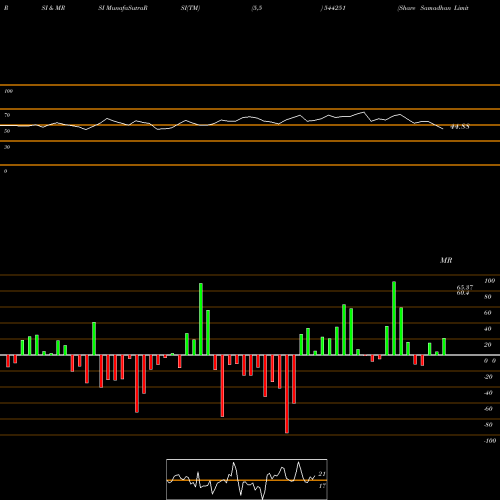Click the ')544251' code text
Image resolution: width=500 pixels, height=500 pixels.
coord(333,8)
